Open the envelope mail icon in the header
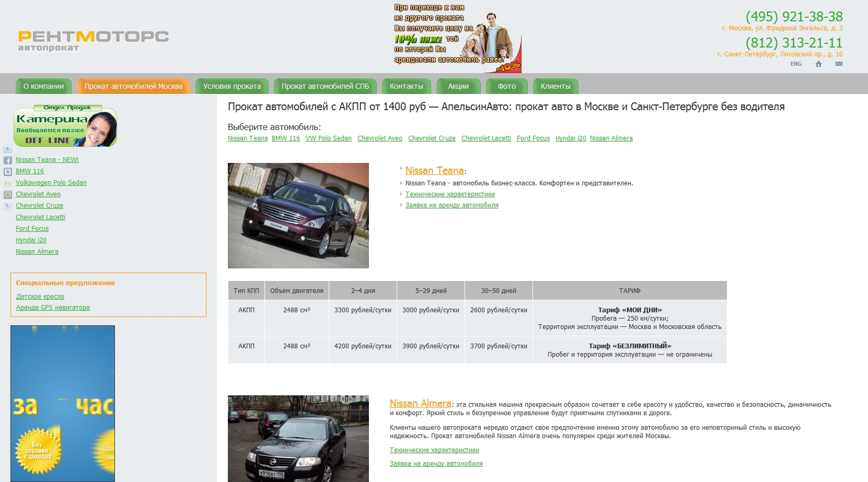Screen dimensions: 868x482 (839, 64)
